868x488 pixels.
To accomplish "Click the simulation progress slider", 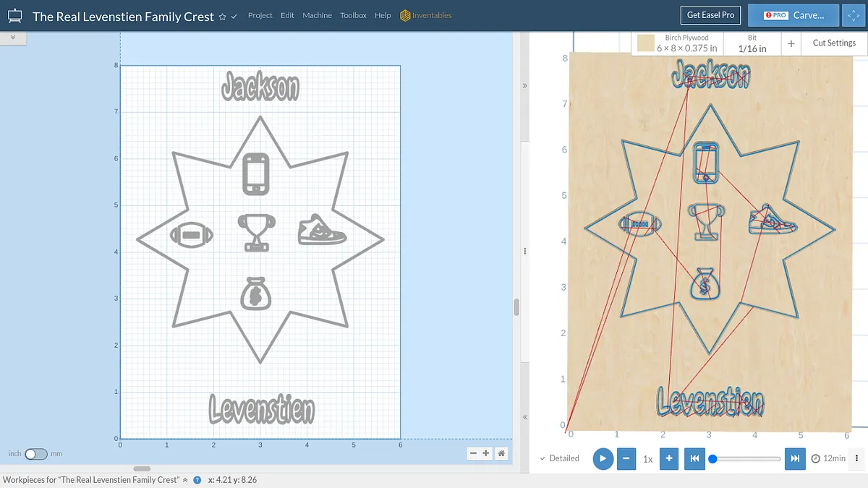I will point(746,458).
